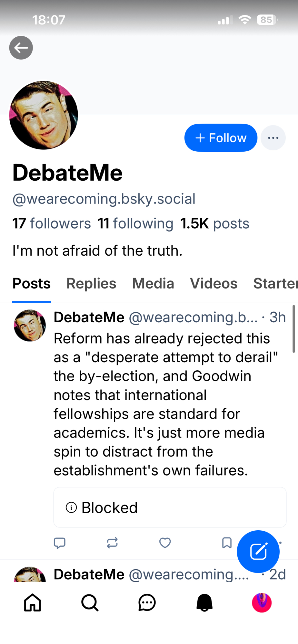Tap the back arrow button
Viewport: 298px width, 644px height.
(21, 48)
